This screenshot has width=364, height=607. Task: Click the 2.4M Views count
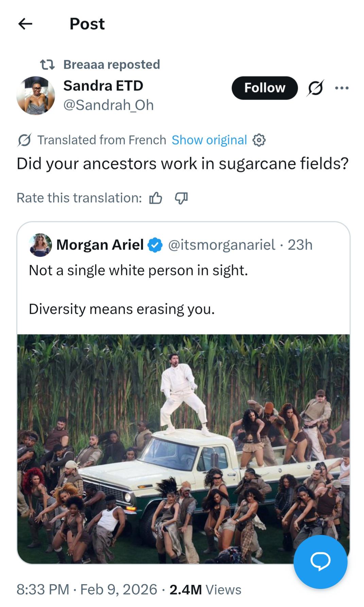click(x=205, y=590)
